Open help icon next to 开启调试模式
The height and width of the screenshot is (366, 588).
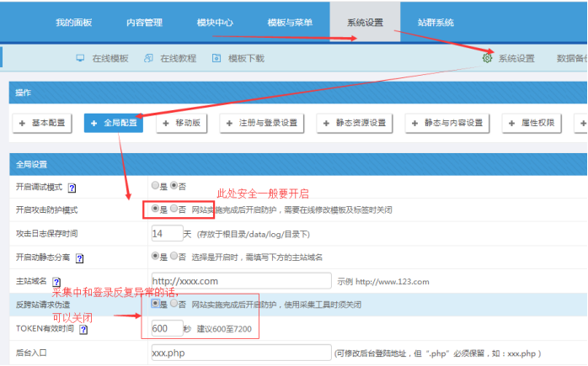[72, 187]
